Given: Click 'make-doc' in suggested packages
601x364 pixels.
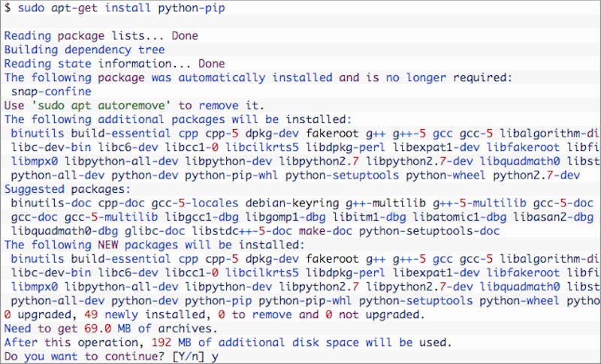Looking at the screenshot, I should point(325,231).
